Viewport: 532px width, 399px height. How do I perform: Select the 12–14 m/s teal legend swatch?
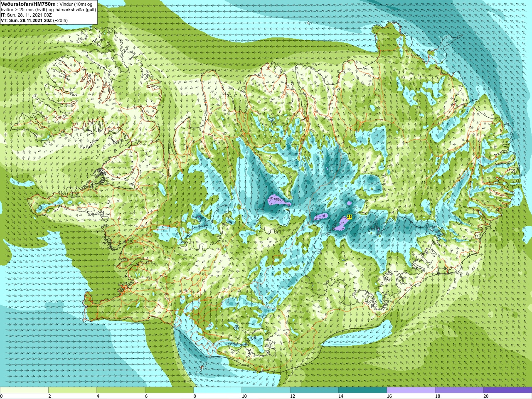(314, 390)
